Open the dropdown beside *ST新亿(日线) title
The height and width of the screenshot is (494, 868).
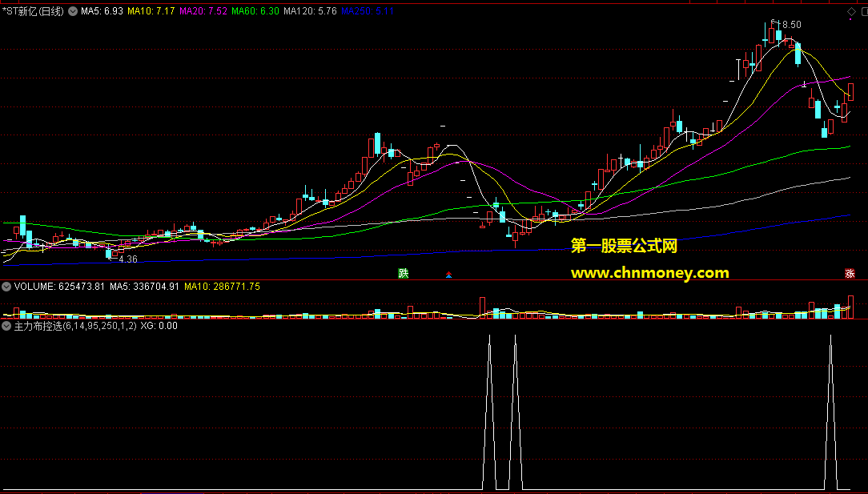pyautogui.click(x=73, y=11)
